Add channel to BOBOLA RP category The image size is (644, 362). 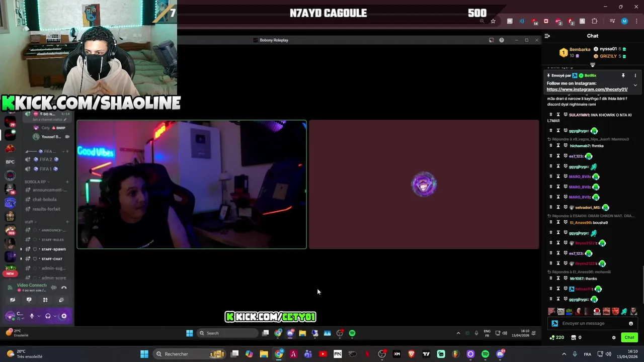(67, 182)
